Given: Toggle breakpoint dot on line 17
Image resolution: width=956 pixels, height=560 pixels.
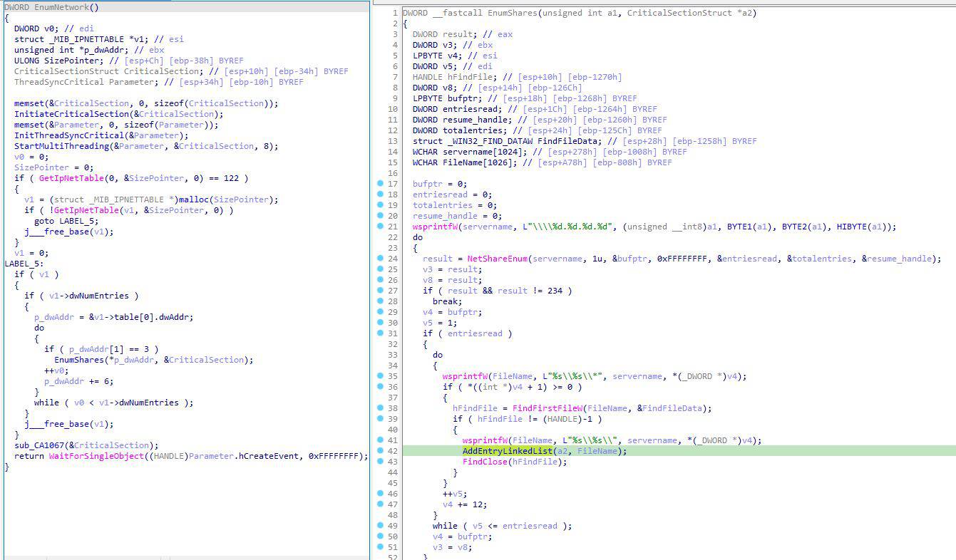Looking at the screenshot, I should tap(381, 184).
